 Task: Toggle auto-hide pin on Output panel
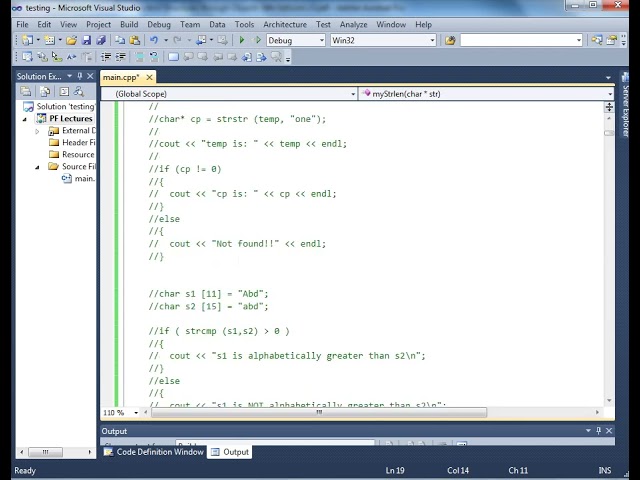pos(598,431)
